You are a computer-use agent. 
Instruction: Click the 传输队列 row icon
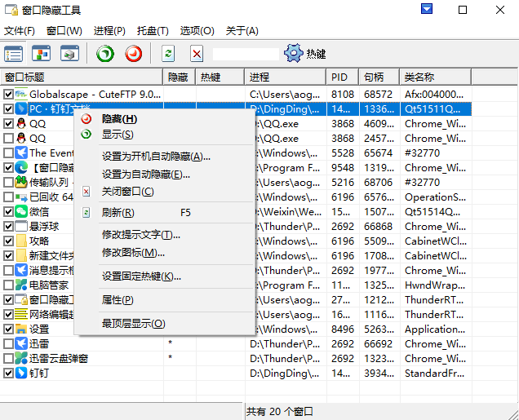(21, 182)
